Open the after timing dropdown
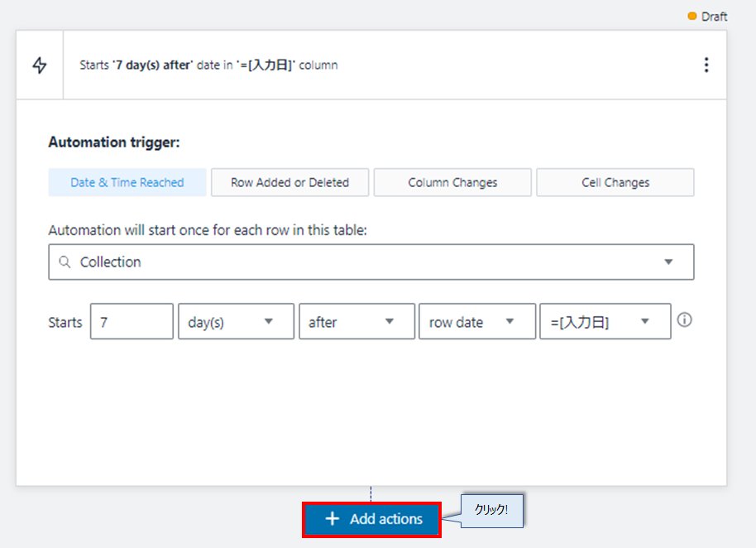 (x=356, y=322)
